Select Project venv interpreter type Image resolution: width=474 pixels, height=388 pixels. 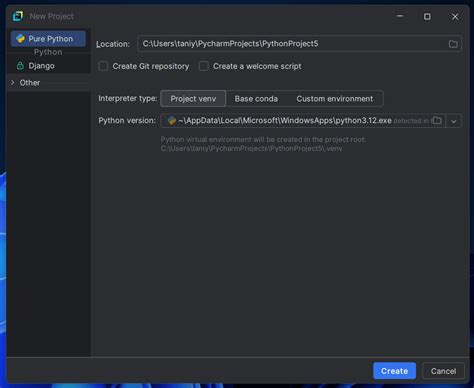[x=193, y=99]
